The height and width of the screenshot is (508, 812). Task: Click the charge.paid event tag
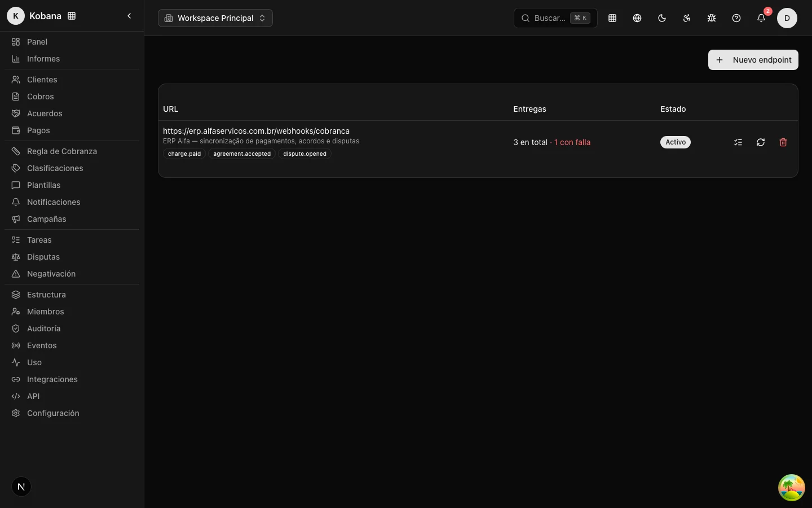pos(184,154)
